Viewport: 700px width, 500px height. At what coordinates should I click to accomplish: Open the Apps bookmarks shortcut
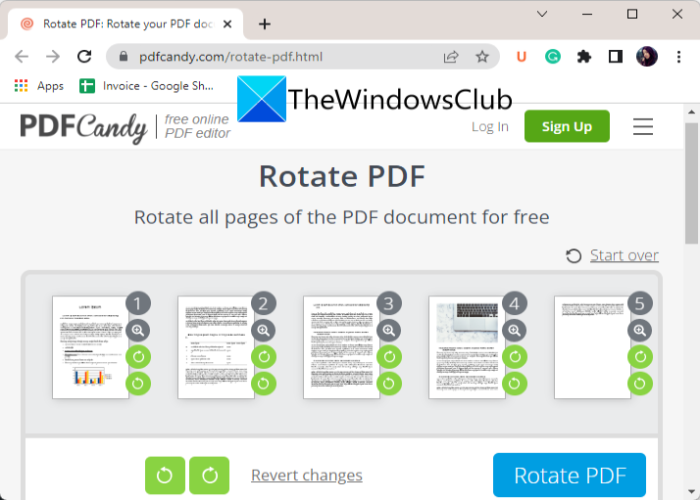click(x=39, y=86)
